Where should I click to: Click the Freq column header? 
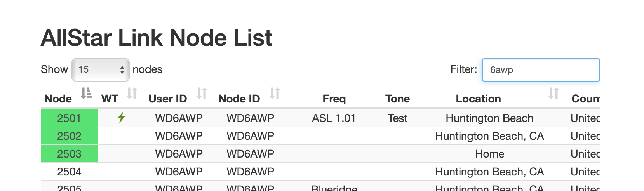click(334, 99)
